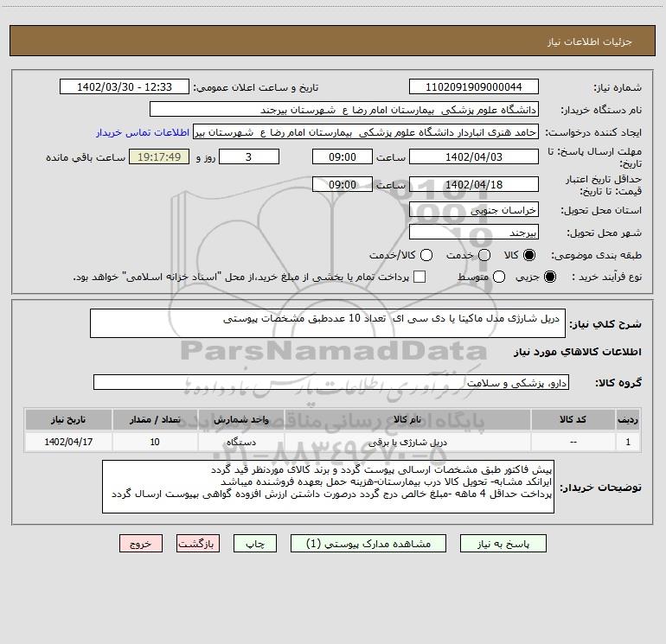Click the شماره نیاز number field

pos(474,86)
